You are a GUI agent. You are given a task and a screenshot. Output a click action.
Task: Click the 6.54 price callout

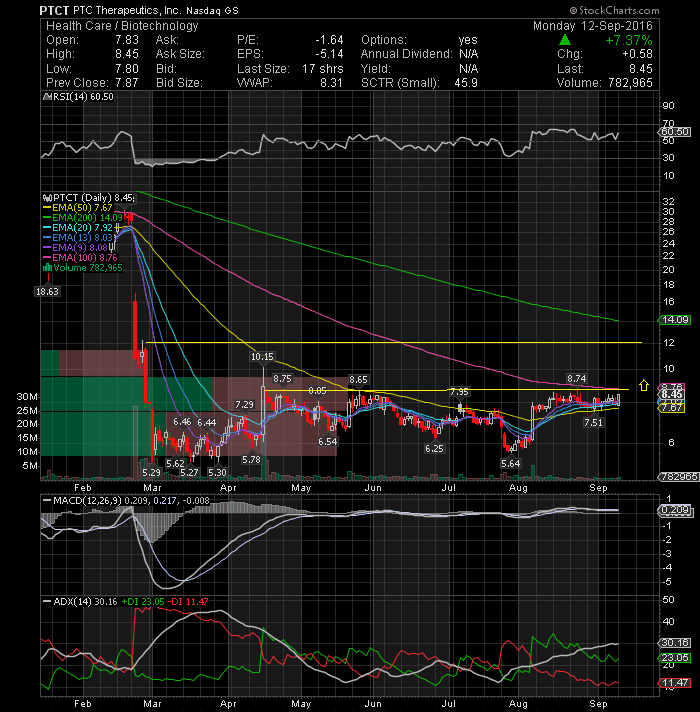pyautogui.click(x=327, y=441)
